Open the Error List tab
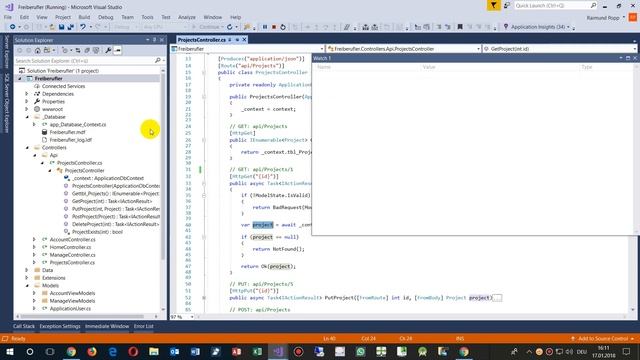The height and width of the screenshot is (360, 640). [x=144, y=326]
